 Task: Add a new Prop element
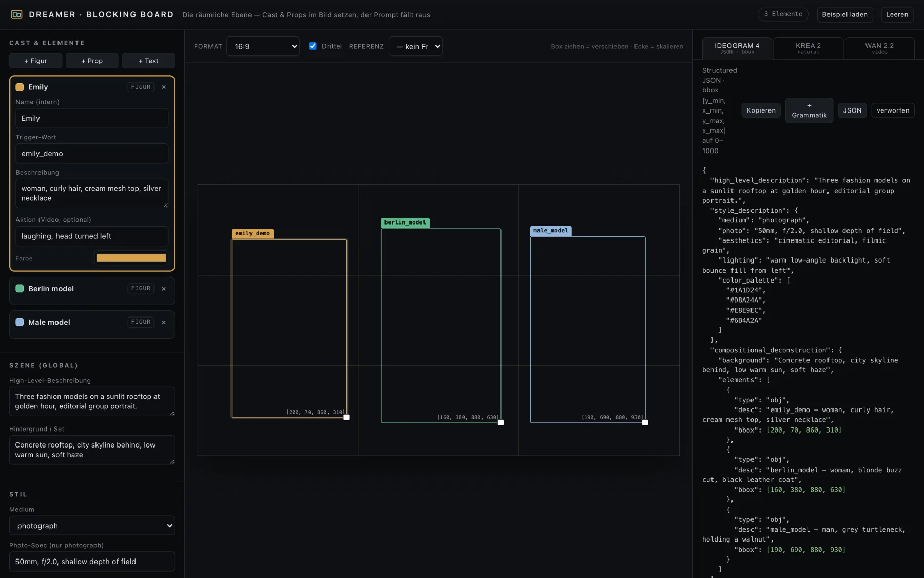(x=92, y=61)
